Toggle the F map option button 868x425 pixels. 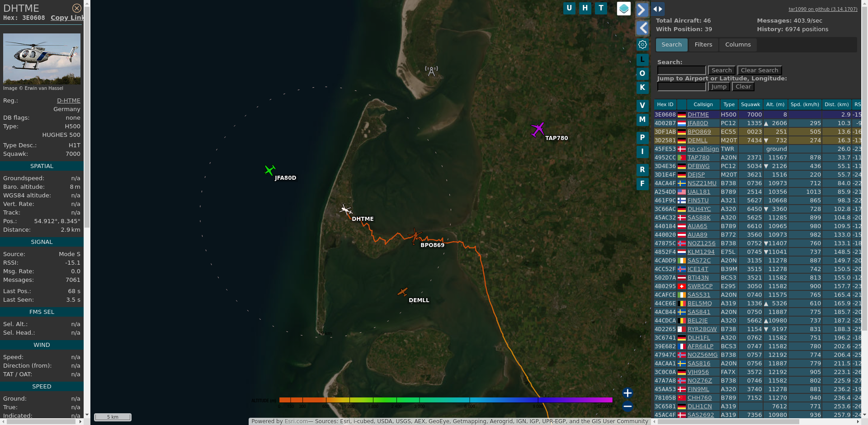642,184
